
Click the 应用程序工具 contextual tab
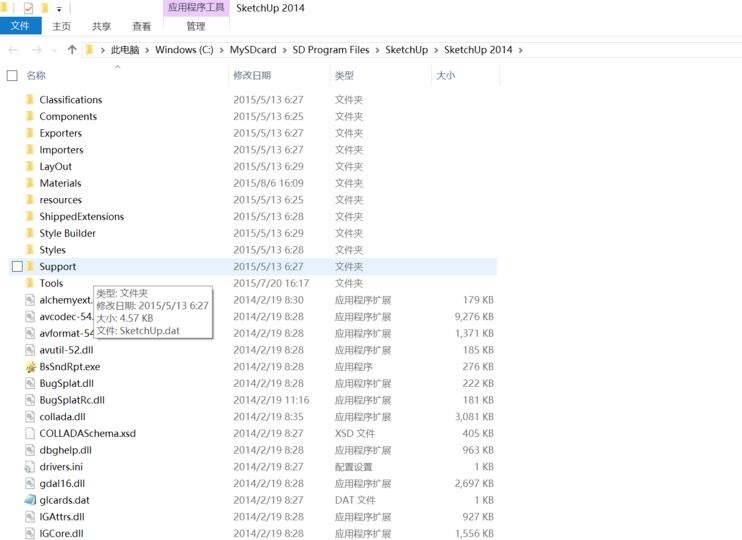pyautogui.click(x=196, y=8)
